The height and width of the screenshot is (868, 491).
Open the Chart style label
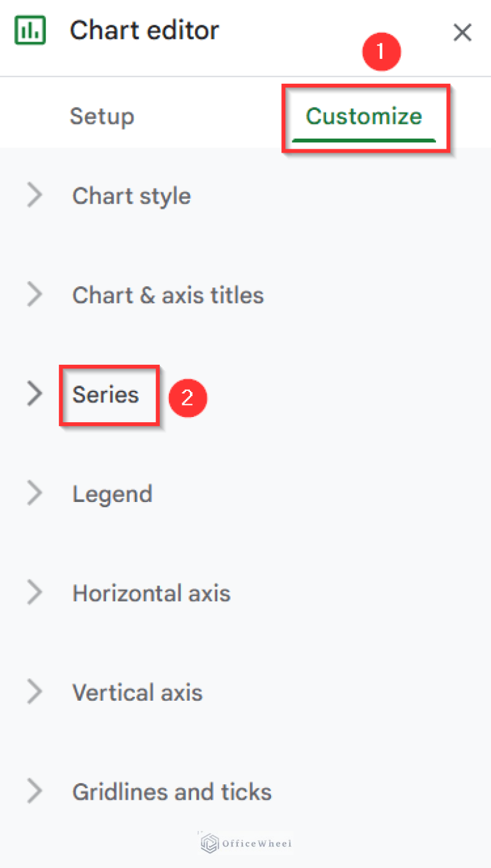point(132,195)
